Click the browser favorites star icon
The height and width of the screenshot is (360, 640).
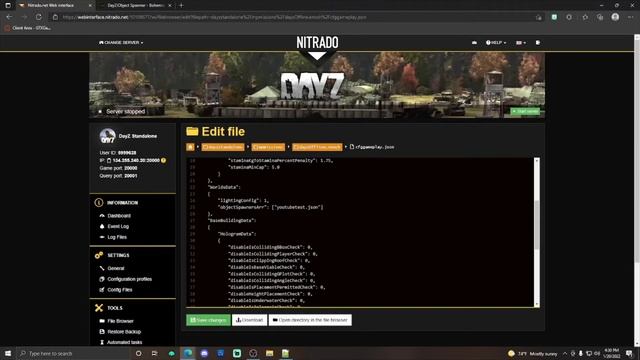(585, 17)
